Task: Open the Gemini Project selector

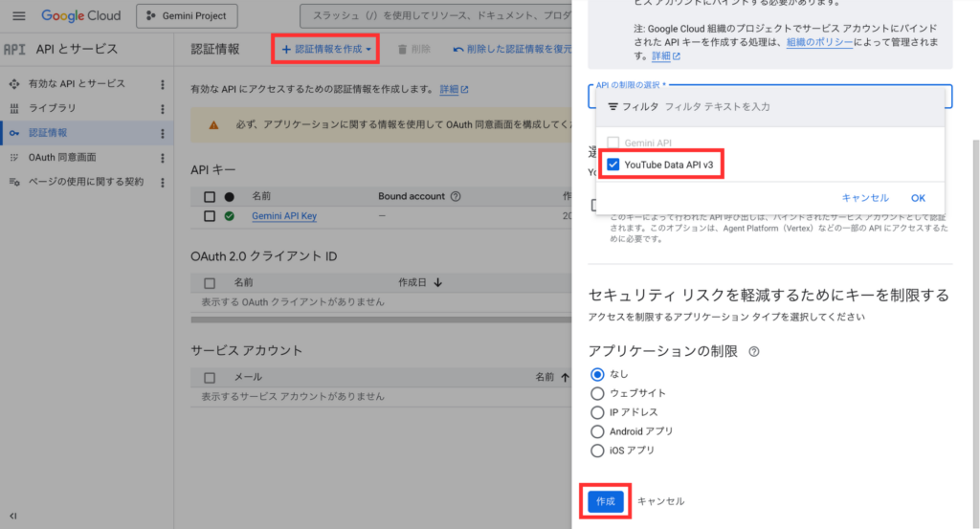Action: point(187,15)
